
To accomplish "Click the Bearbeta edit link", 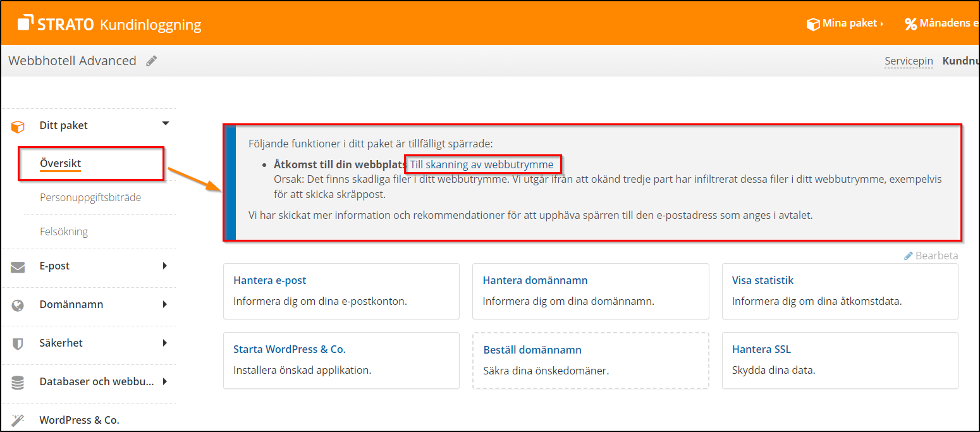I will point(931,256).
